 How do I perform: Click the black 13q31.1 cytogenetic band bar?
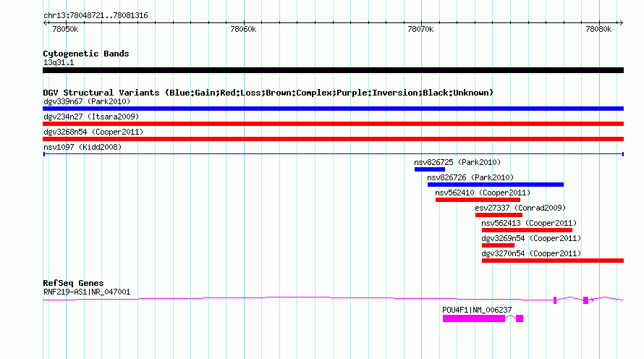point(333,70)
